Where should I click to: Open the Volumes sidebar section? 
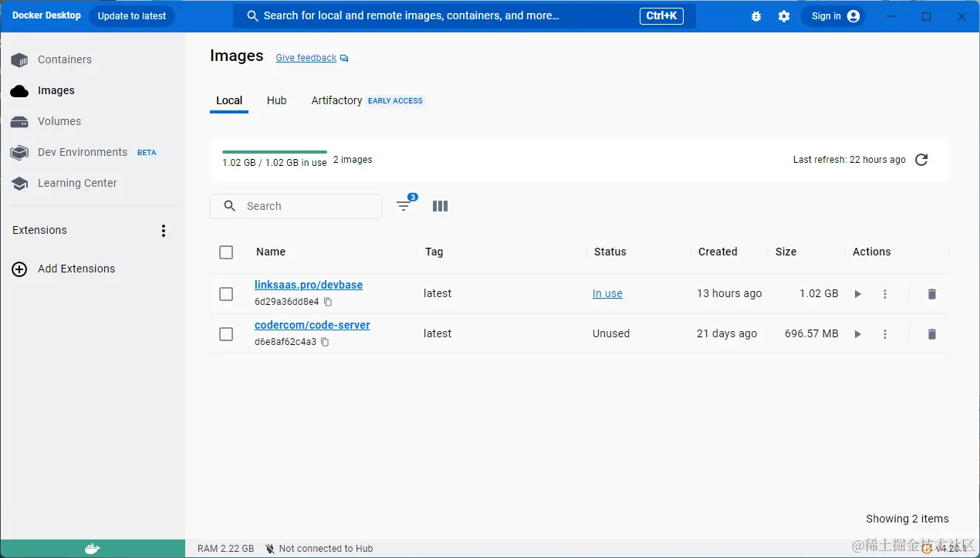pyautogui.click(x=59, y=121)
